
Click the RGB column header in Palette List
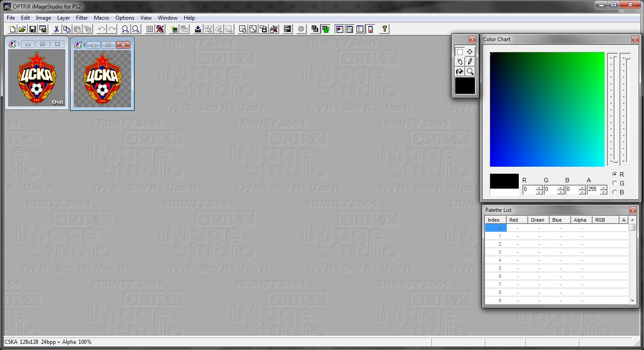[x=606, y=220]
